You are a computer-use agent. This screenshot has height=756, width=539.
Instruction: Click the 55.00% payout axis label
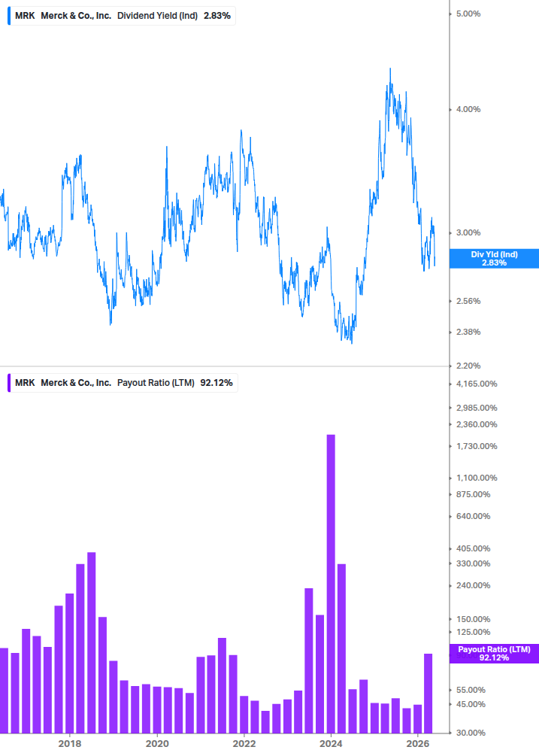(x=471, y=691)
